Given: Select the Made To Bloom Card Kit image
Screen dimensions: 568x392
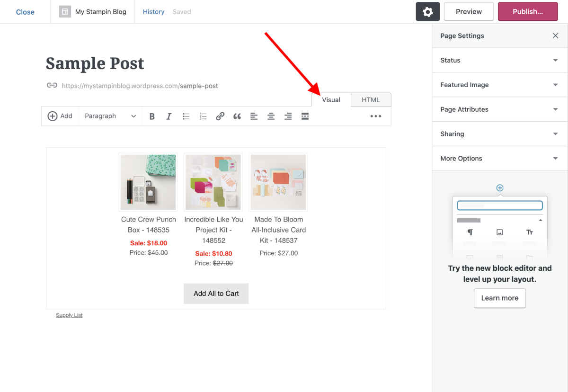Looking at the screenshot, I should point(278,182).
